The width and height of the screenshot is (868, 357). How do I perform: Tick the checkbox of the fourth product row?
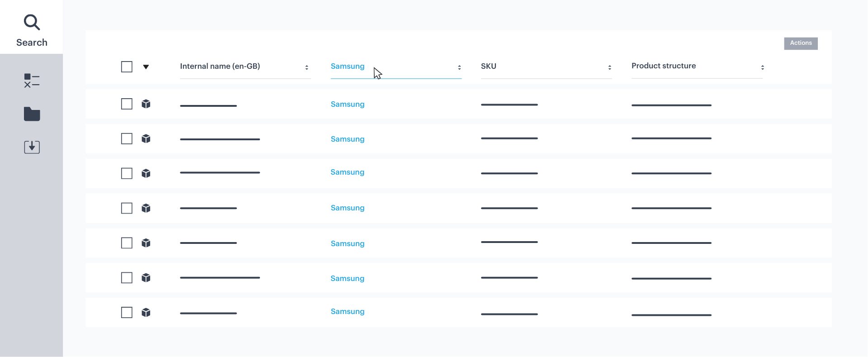coord(127,208)
